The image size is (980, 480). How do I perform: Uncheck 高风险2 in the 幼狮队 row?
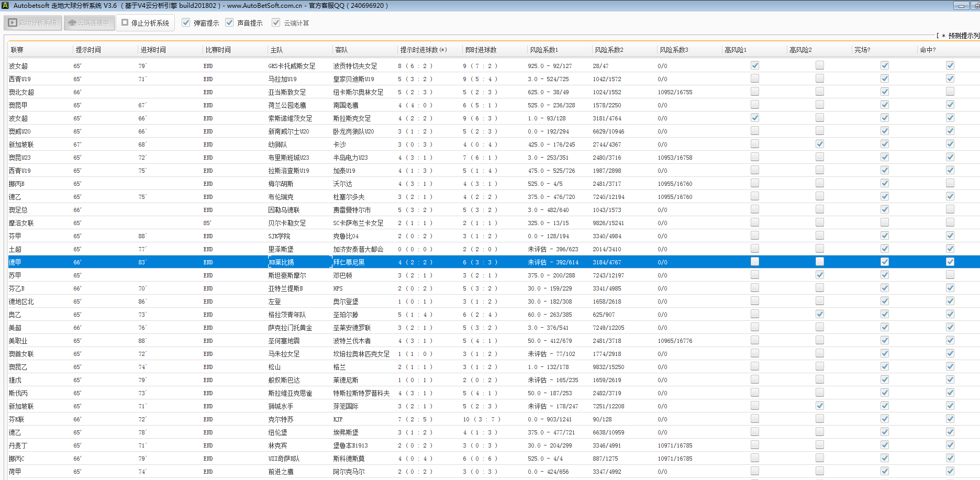tap(819, 144)
